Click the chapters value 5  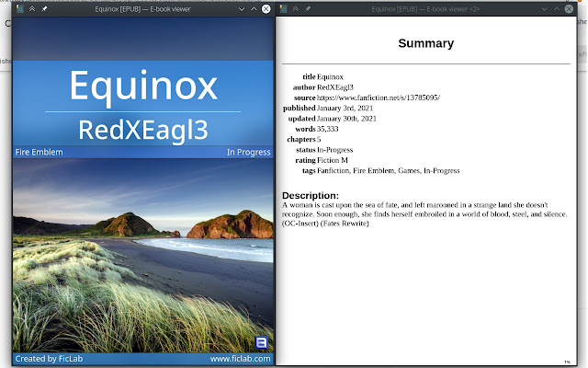coord(319,140)
